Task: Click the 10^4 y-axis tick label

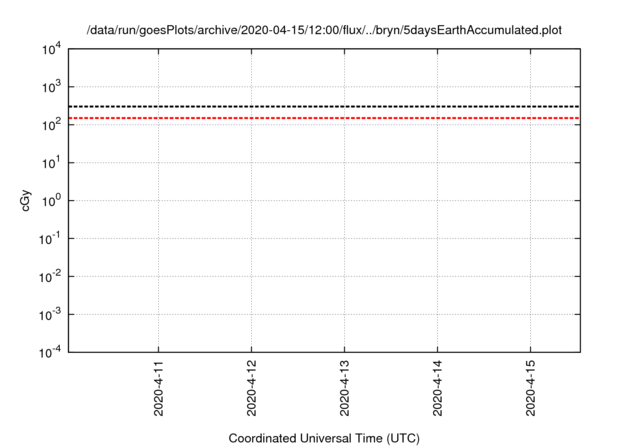Action: tap(51, 49)
